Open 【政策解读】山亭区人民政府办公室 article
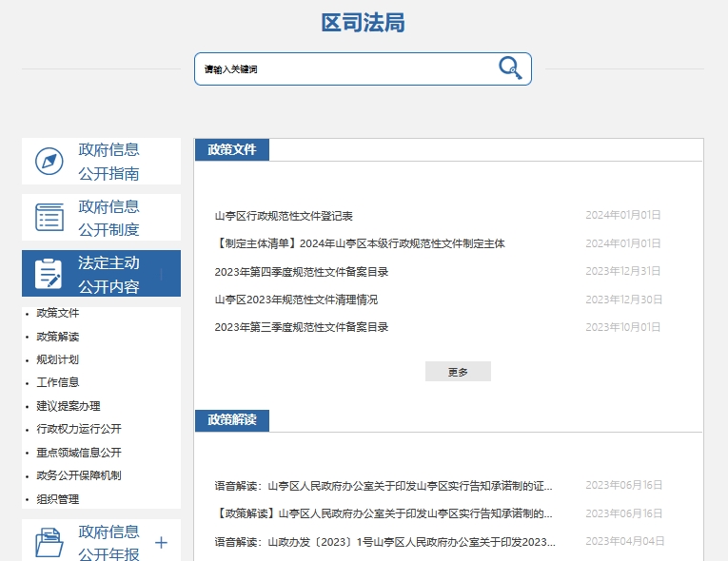The width and height of the screenshot is (728, 561). coord(384,513)
